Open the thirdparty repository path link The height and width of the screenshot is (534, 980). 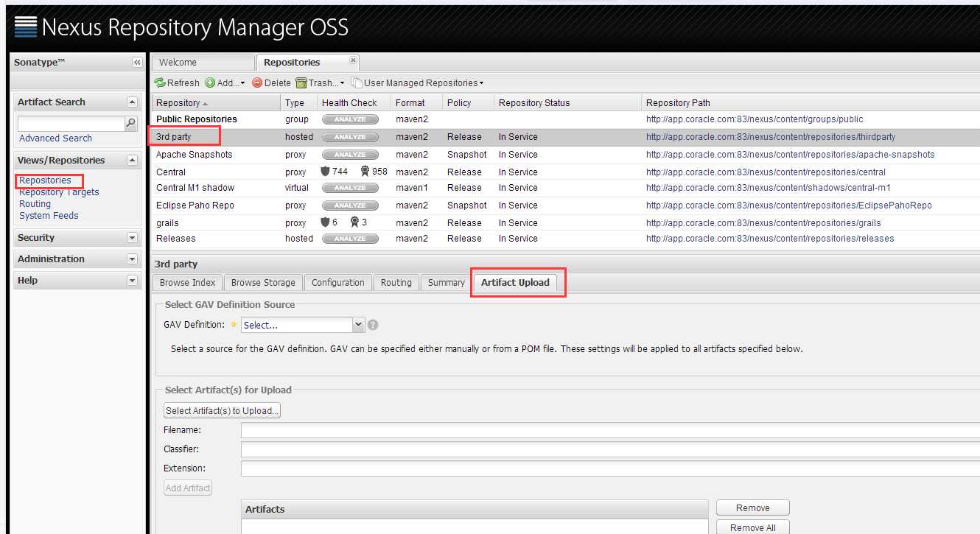(771, 137)
